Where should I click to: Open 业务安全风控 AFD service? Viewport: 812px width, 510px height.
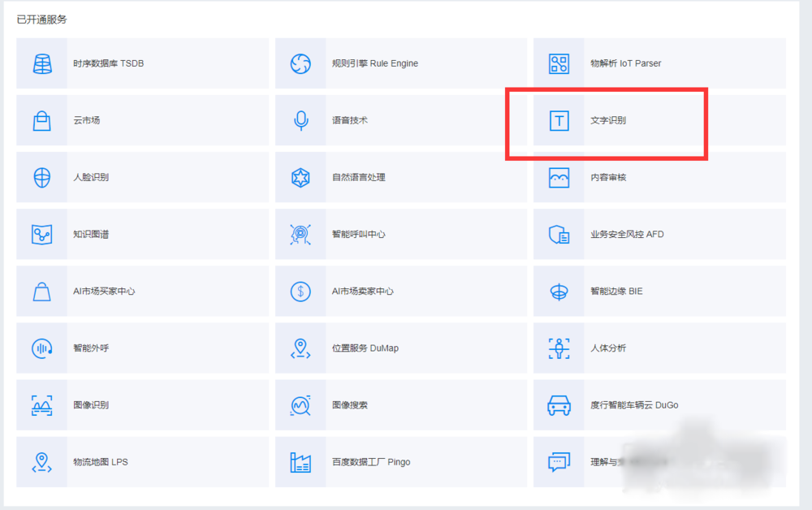point(626,234)
